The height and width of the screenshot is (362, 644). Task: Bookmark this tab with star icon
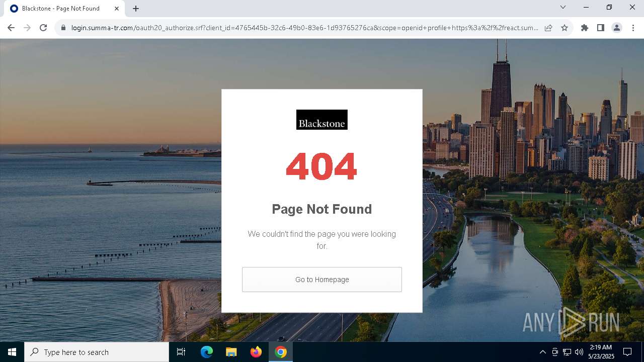click(565, 28)
